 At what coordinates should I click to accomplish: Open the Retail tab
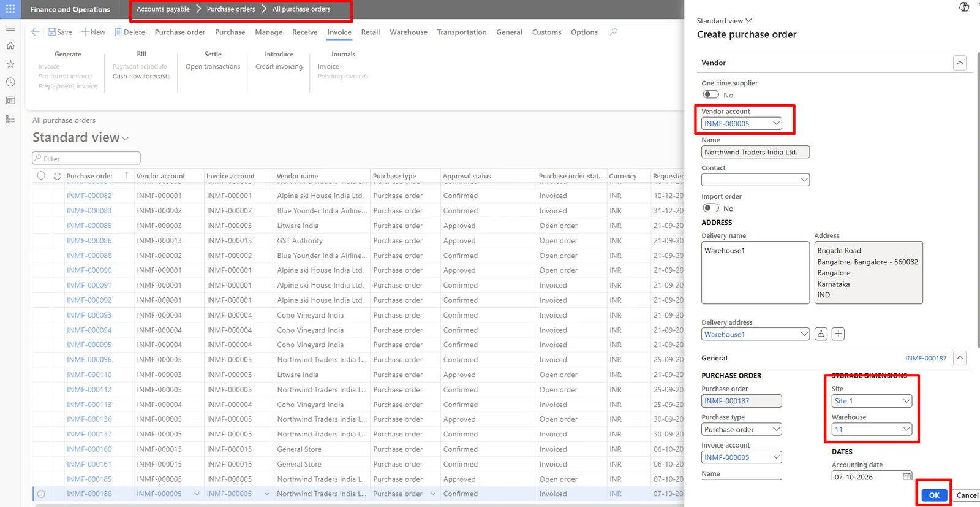pyautogui.click(x=371, y=32)
